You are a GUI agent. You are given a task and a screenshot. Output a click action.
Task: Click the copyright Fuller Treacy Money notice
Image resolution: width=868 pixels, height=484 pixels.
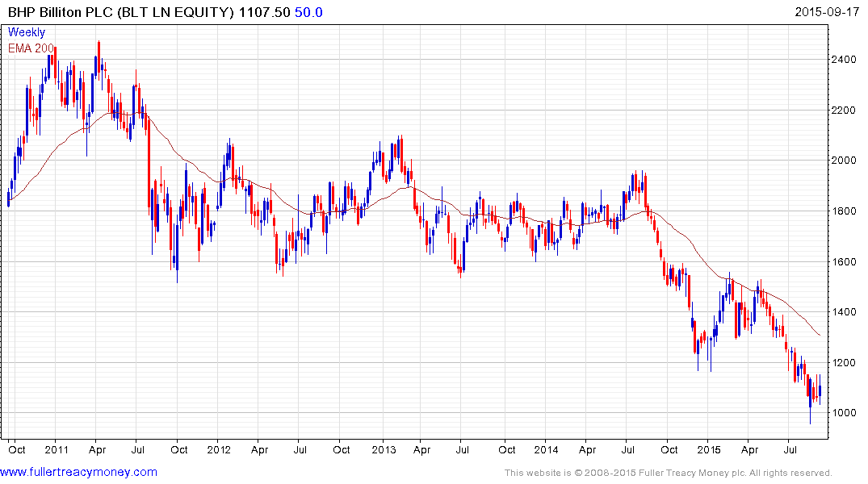click(x=669, y=473)
